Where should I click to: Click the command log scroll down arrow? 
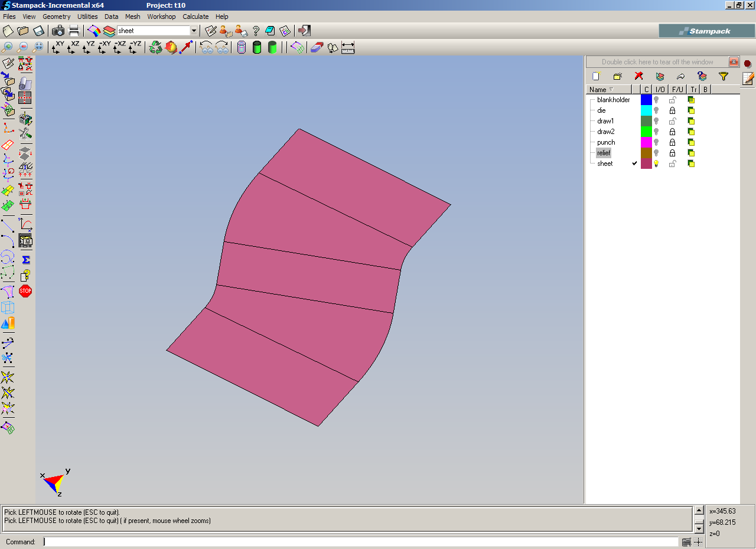tap(699, 528)
